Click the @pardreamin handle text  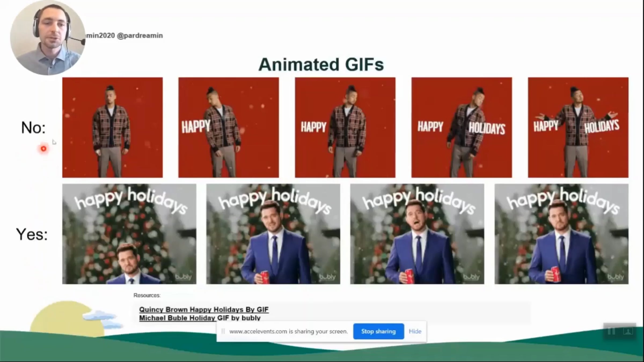140,36
